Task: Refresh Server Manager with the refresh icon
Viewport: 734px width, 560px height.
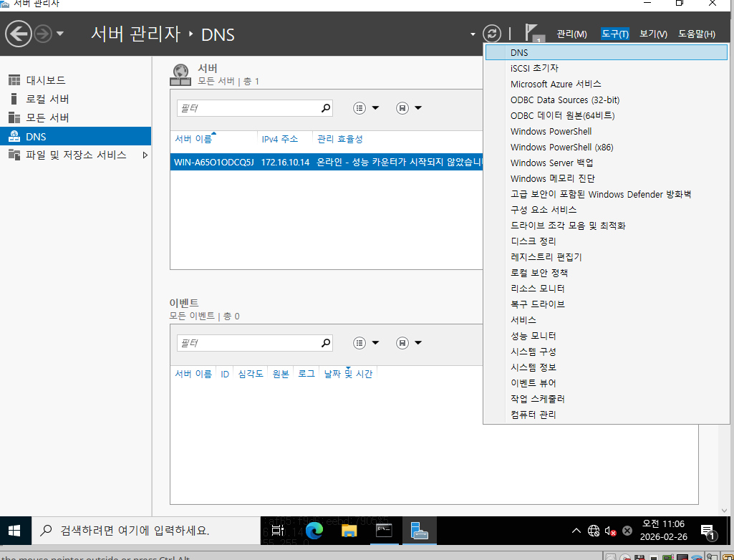Action: coord(491,34)
